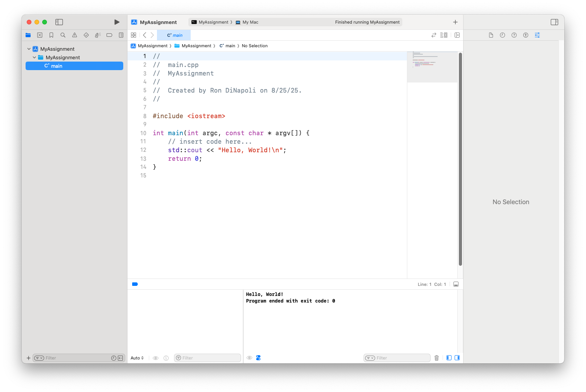Open the Source Control navigator
Image resolution: width=586 pixels, height=392 pixels.
40,35
